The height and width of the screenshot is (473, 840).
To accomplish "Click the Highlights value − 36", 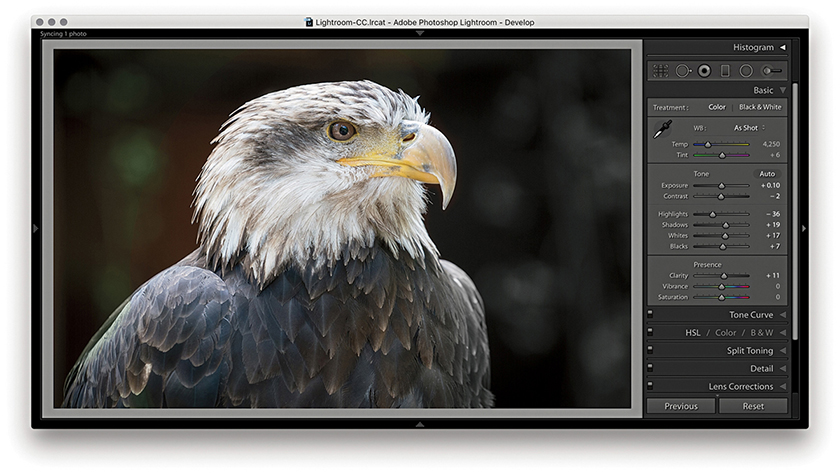I will click(x=773, y=214).
